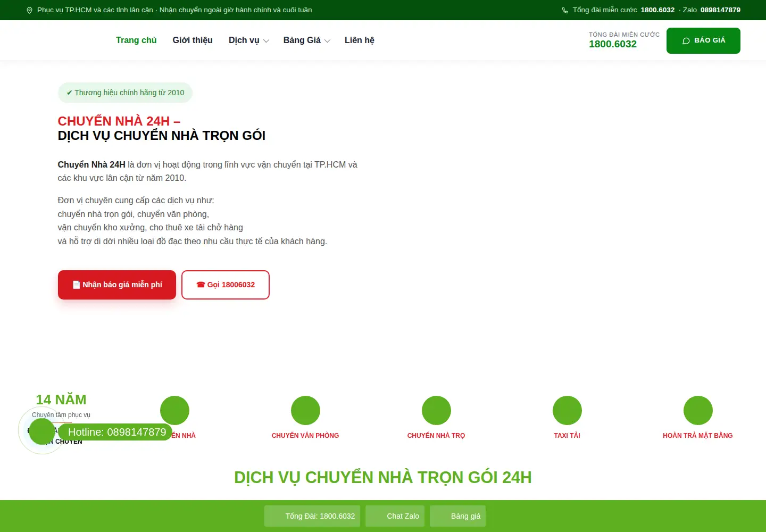Click the location pin icon in top bar
The height and width of the screenshot is (532, 766).
pyautogui.click(x=29, y=10)
